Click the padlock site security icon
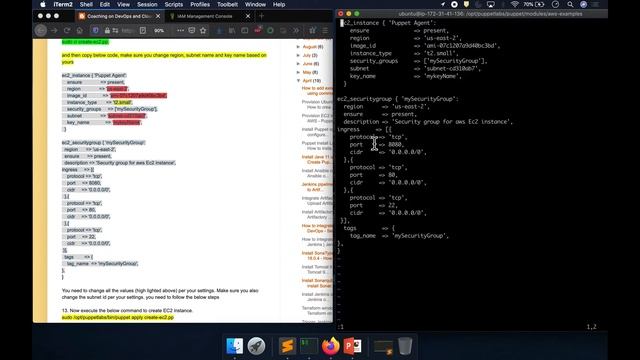Screen dimensions: 640x360 tap(107, 31)
